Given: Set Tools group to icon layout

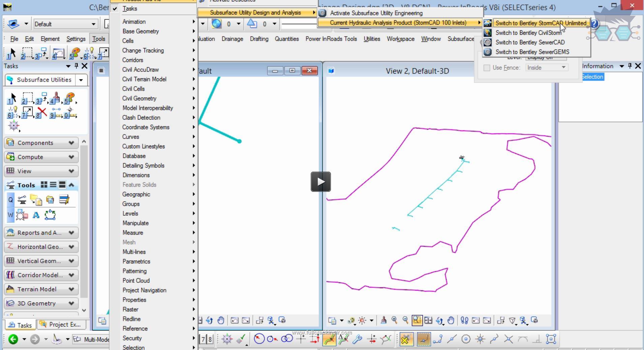Looking at the screenshot, I should pyautogui.click(x=44, y=184).
